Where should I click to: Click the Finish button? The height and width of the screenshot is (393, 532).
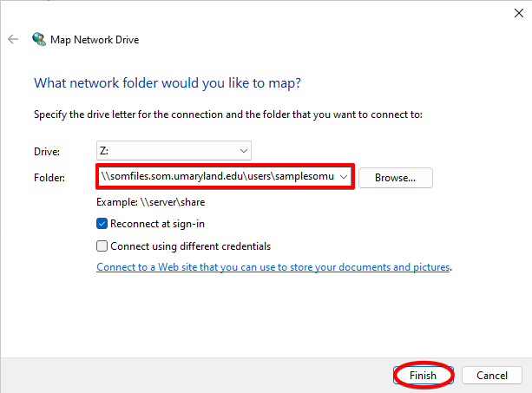(423, 375)
